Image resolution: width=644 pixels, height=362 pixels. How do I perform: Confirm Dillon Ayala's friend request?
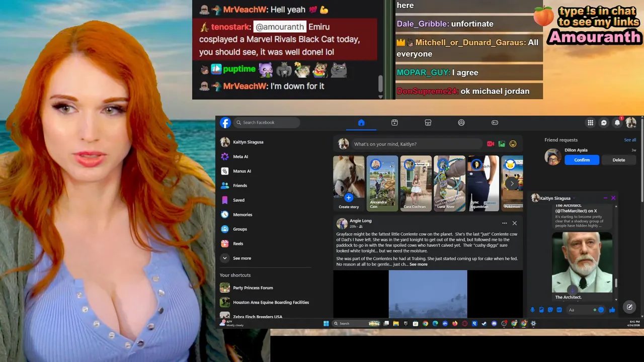pos(582,160)
